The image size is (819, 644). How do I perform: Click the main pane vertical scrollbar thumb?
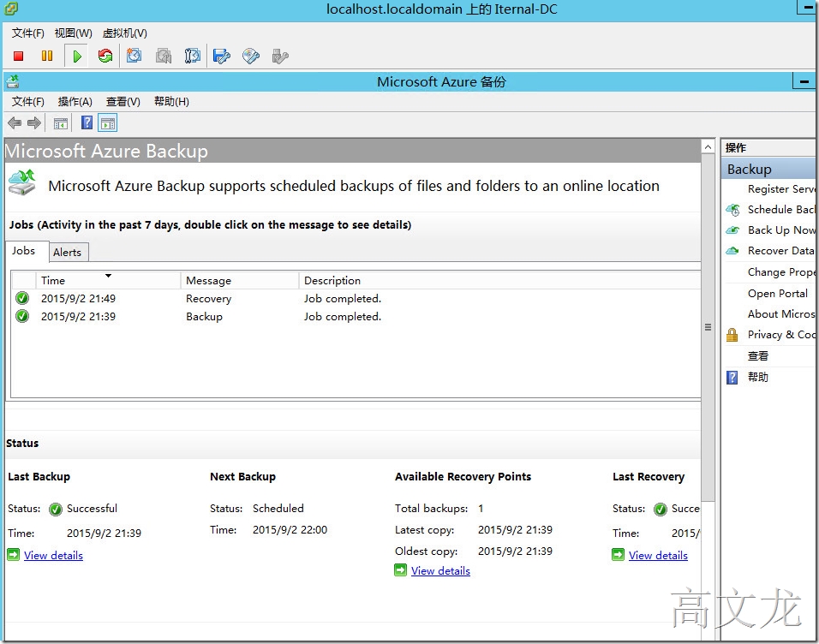[x=708, y=328]
